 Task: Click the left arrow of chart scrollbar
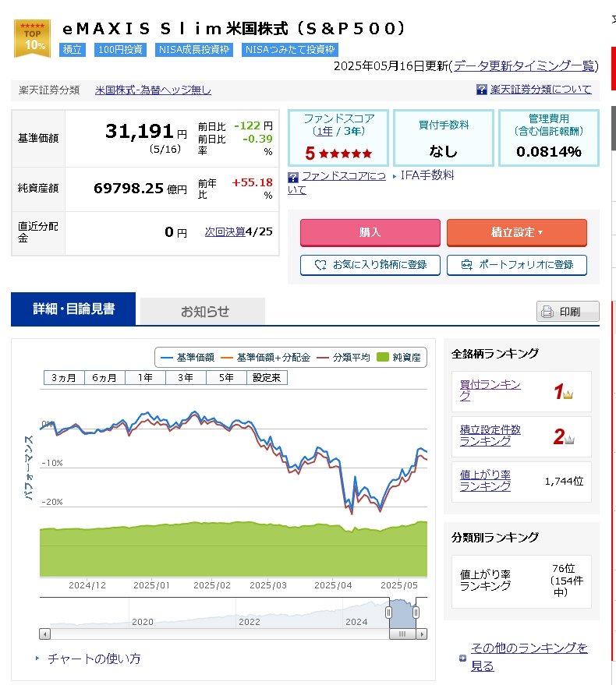tap(45, 634)
